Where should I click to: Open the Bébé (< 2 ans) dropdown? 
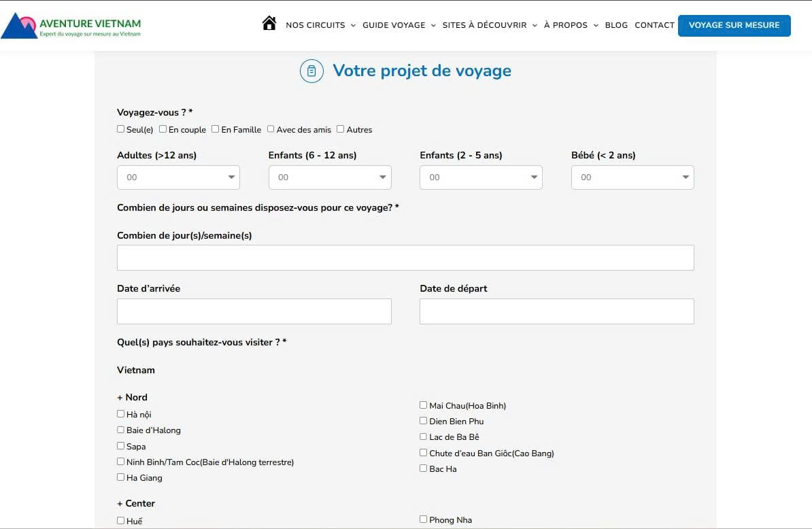pos(632,177)
